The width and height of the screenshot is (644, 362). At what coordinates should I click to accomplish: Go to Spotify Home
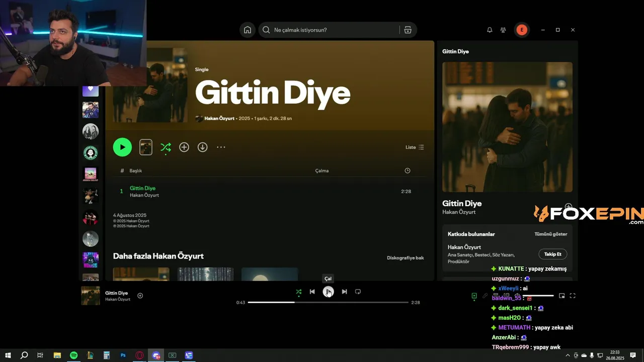pos(247,30)
